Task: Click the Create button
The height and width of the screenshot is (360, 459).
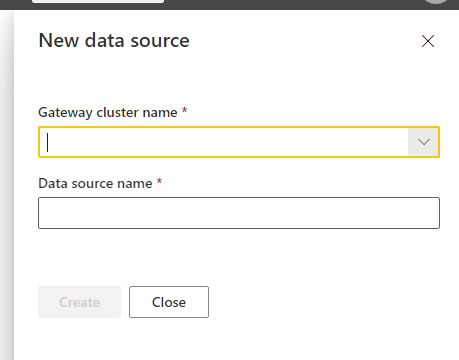Action: [x=79, y=302]
